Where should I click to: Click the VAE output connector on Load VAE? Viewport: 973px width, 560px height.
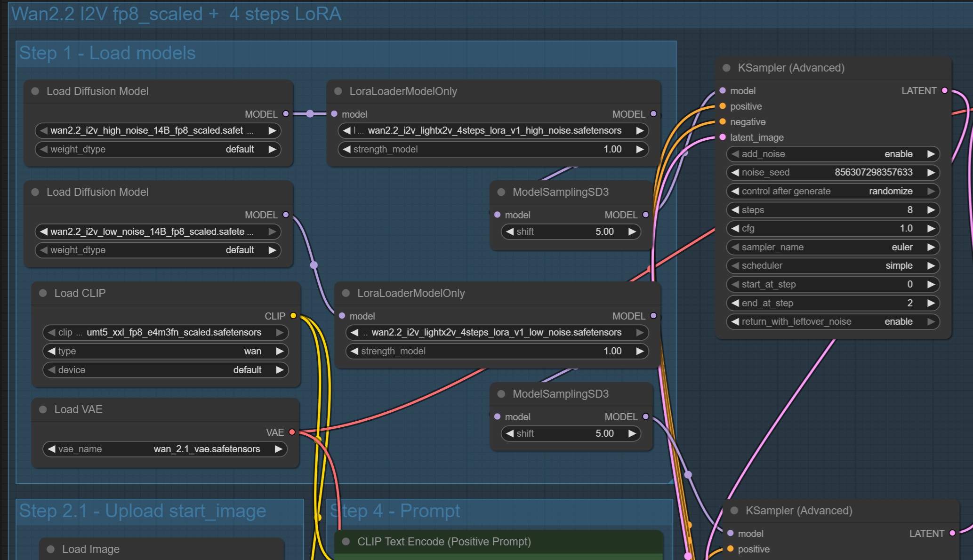(292, 432)
